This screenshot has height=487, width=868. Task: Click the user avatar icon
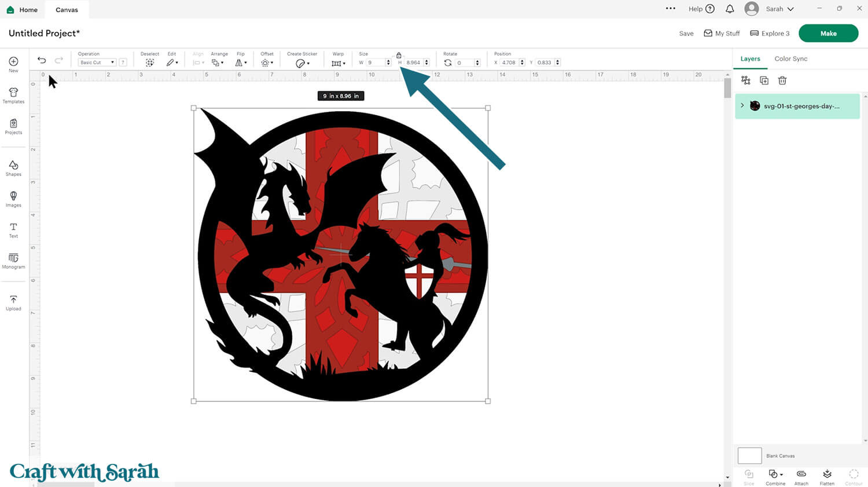[x=752, y=9]
